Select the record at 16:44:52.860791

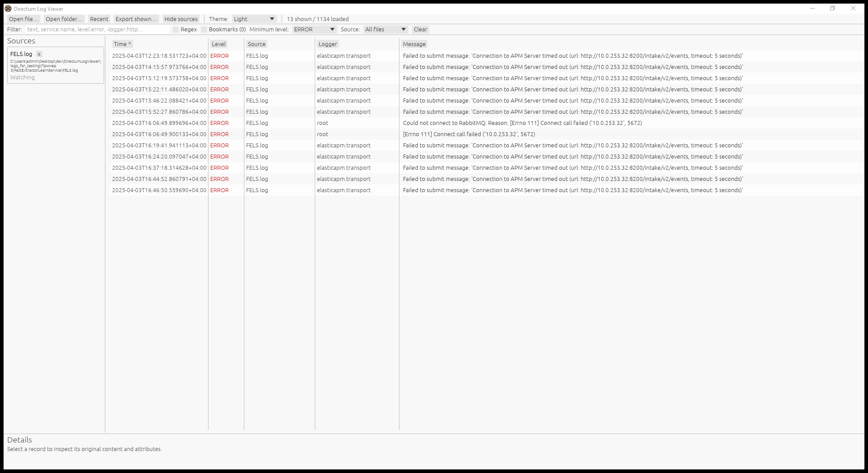486,179
